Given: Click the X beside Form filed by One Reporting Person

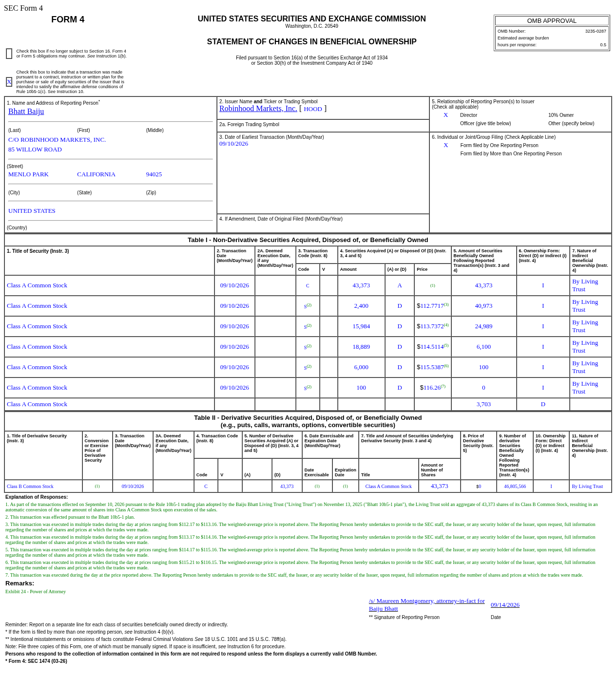Looking at the screenshot, I should tap(445, 145).
